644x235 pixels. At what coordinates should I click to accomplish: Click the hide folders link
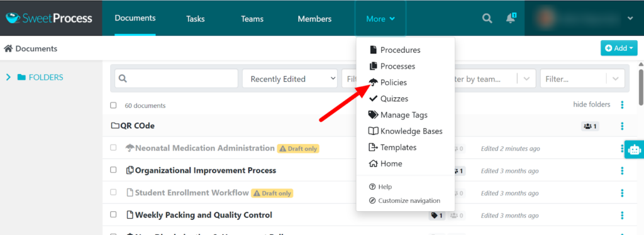(x=591, y=104)
